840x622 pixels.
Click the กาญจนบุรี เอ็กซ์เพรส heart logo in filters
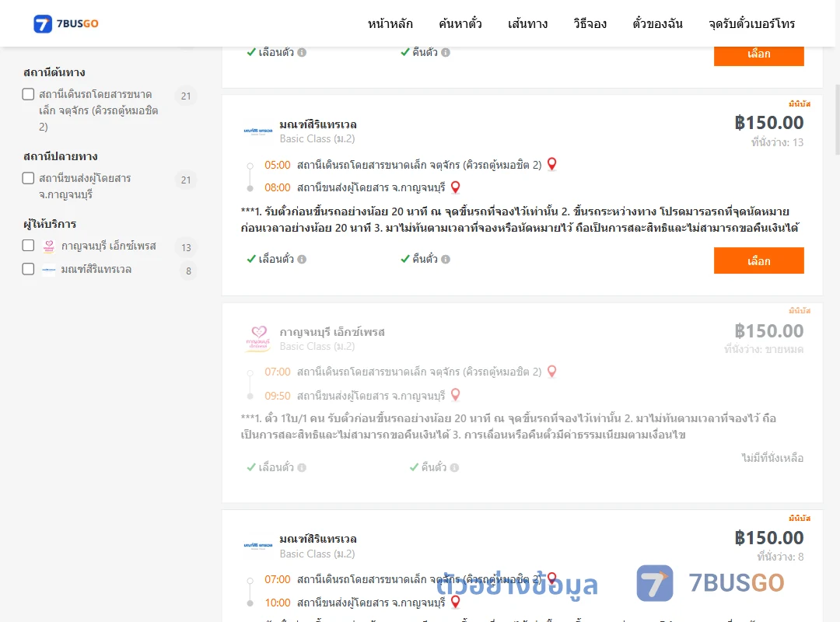(49, 246)
